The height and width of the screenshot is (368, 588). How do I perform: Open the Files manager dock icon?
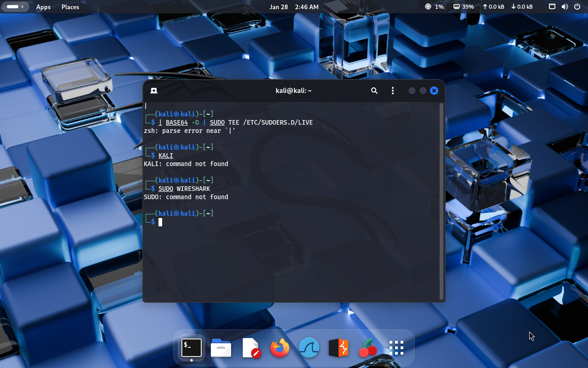point(221,348)
